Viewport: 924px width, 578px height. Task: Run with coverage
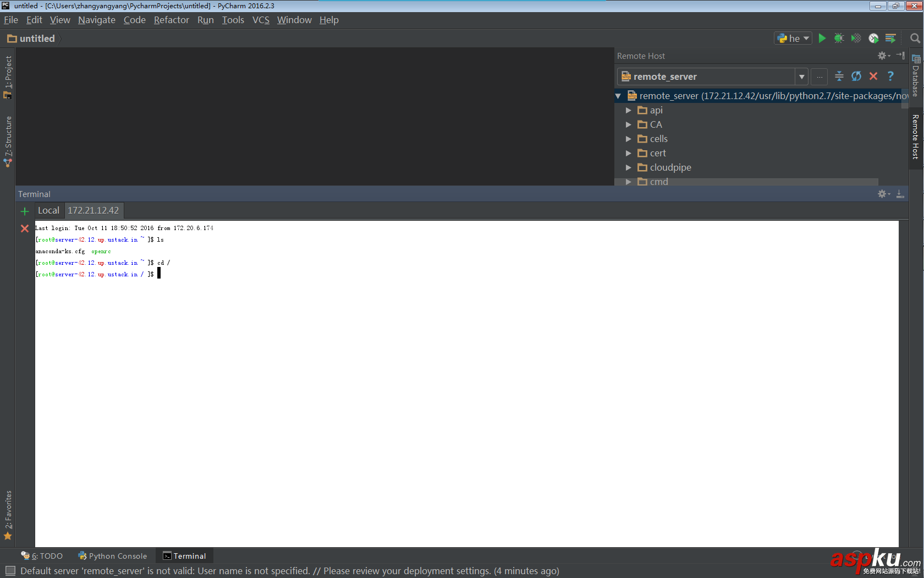pyautogui.click(x=856, y=38)
